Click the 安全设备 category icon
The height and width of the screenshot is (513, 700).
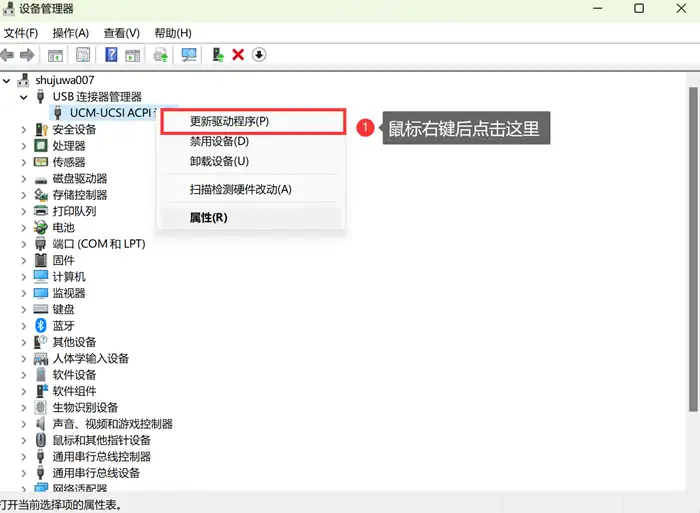(x=41, y=129)
